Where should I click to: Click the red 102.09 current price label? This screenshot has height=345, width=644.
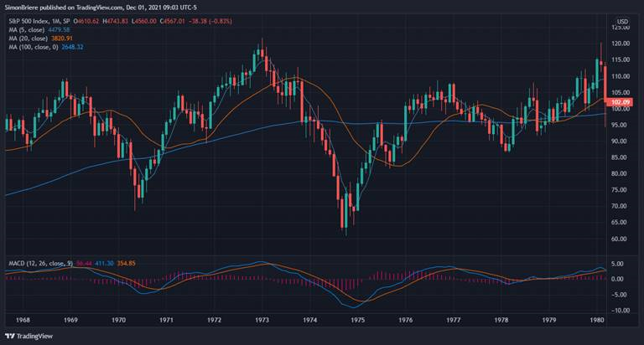pyautogui.click(x=622, y=104)
